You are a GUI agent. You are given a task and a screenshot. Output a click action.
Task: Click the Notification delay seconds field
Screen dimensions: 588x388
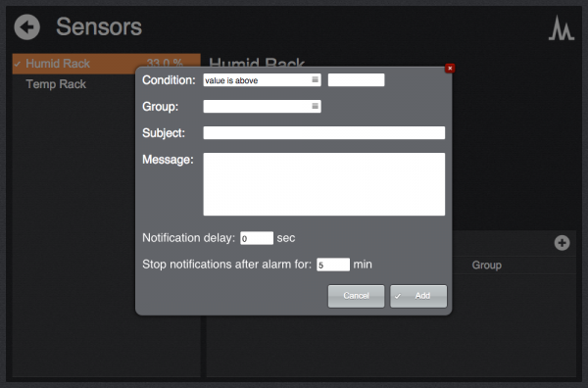[257, 238]
